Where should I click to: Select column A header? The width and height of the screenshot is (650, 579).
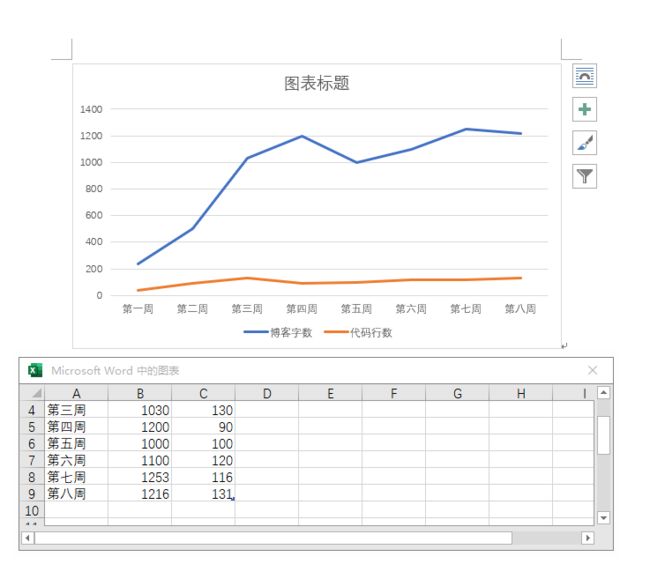click(x=76, y=393)
